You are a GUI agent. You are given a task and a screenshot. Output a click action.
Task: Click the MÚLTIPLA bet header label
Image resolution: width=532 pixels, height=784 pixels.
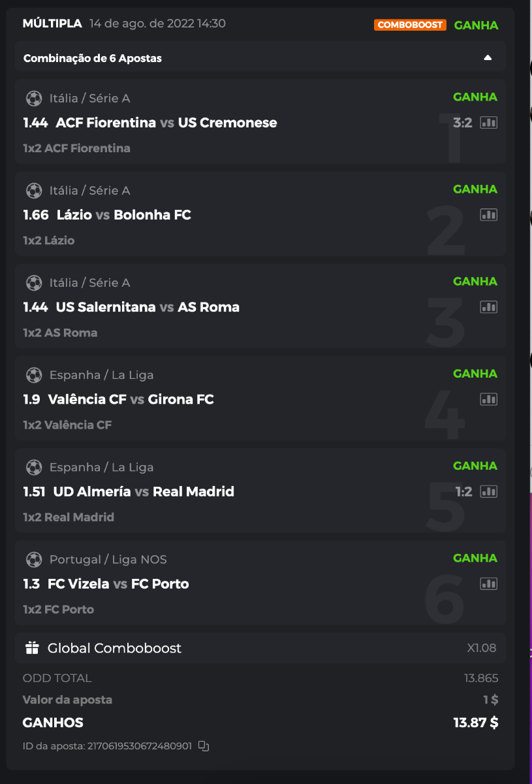point(52,24)
